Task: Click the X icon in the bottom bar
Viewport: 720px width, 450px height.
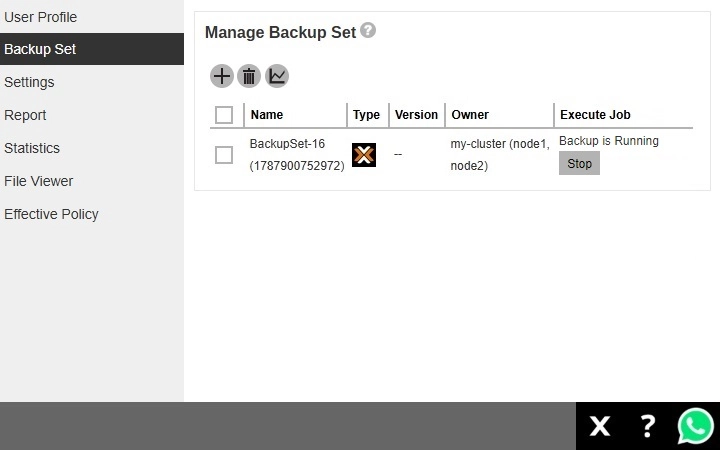Action: coord(600,426)
